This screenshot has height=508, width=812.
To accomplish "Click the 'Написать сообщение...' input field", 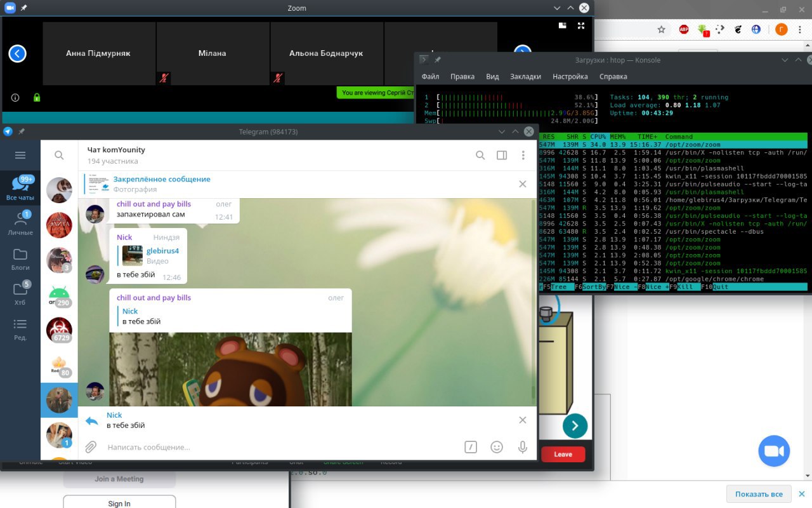I will (x=279, y=447).
